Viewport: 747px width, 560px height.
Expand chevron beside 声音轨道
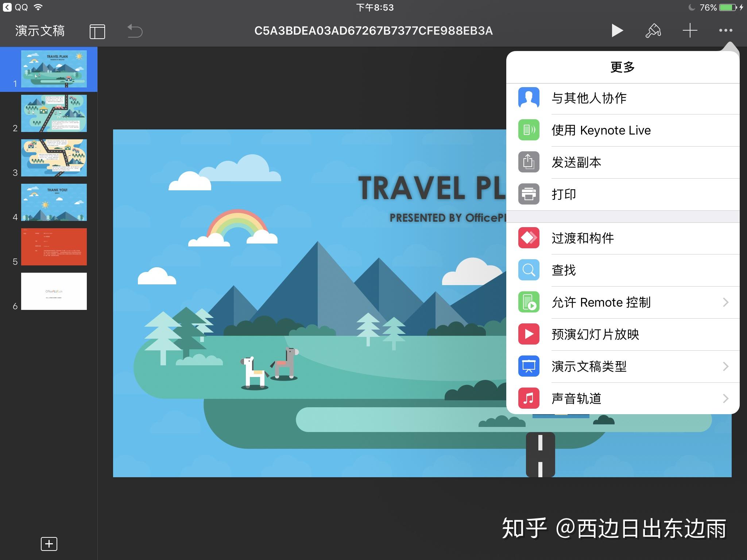click(725, 398)
